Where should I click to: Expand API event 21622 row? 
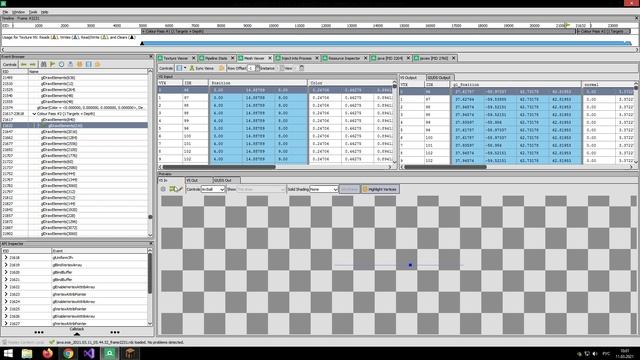point(6,287)
